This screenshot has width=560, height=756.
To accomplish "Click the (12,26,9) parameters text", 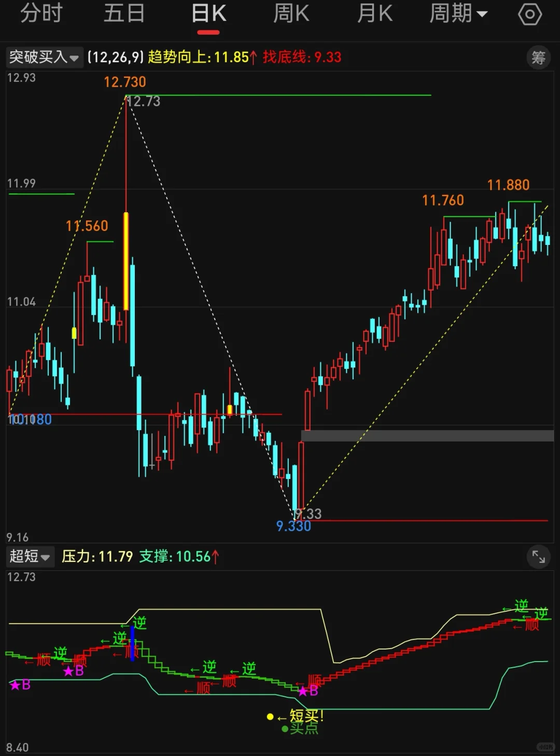I will (x=115, y=57).
